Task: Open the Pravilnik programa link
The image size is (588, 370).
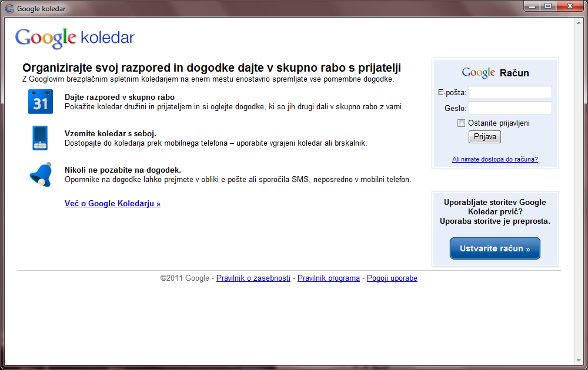Action: 329,278
